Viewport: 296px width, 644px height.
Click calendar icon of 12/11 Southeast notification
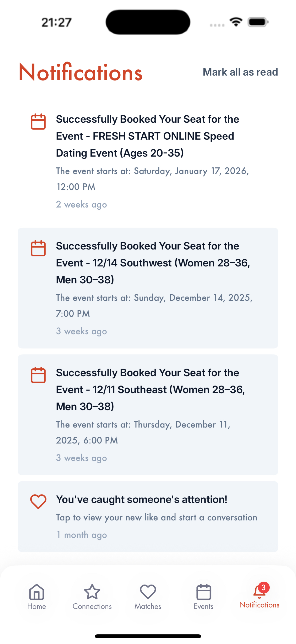point(38,375)
